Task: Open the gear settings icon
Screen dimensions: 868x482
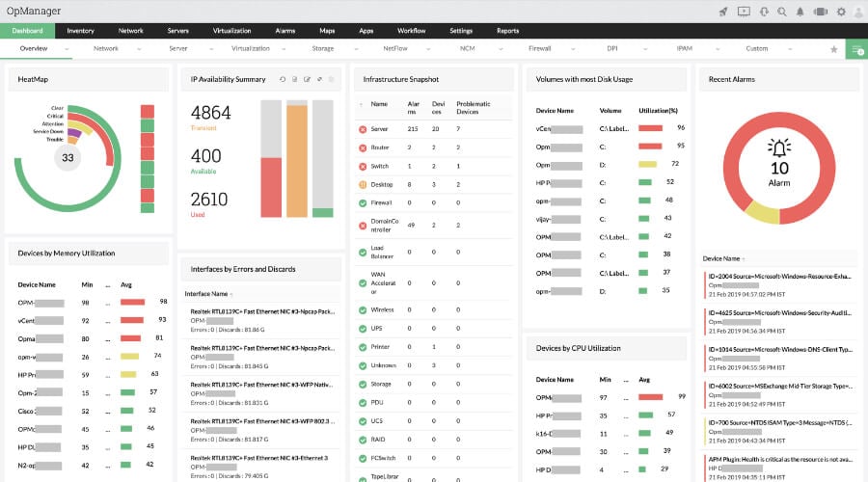Action: click(x=841, y=12)
